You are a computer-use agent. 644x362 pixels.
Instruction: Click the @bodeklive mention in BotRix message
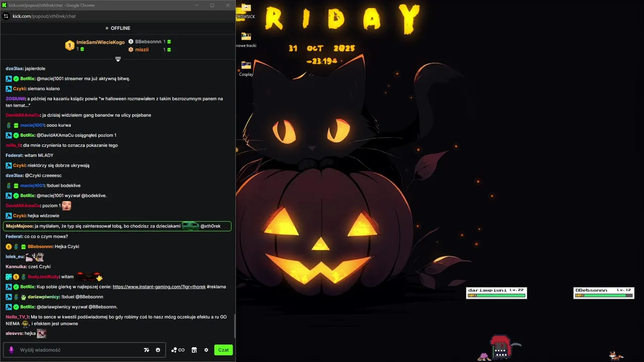[x=93, y=196]
